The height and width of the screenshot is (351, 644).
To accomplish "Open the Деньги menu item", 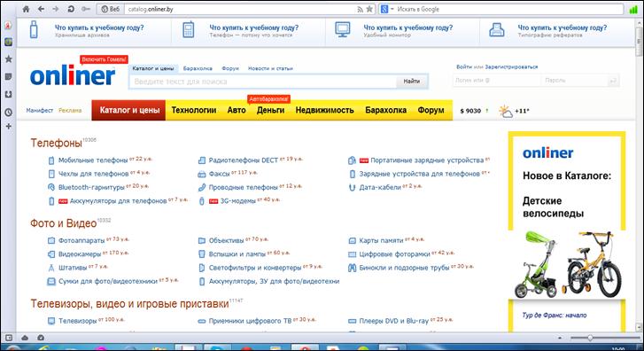I will click(271, 110).
